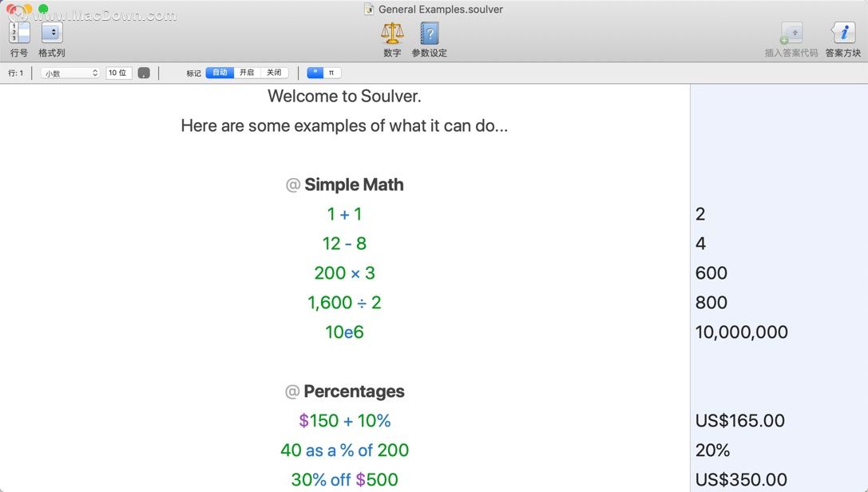Toggle the 答案方块 answer block icon
The width and height of the screenshot is (868, 492).
pyautogui.click(x=843, y=34)
